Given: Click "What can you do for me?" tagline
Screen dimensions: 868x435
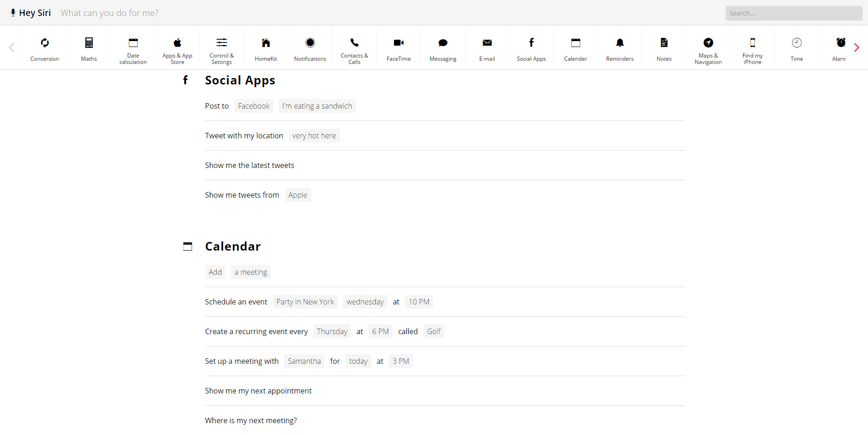Looking at the screenshot, I should [109, 13].
